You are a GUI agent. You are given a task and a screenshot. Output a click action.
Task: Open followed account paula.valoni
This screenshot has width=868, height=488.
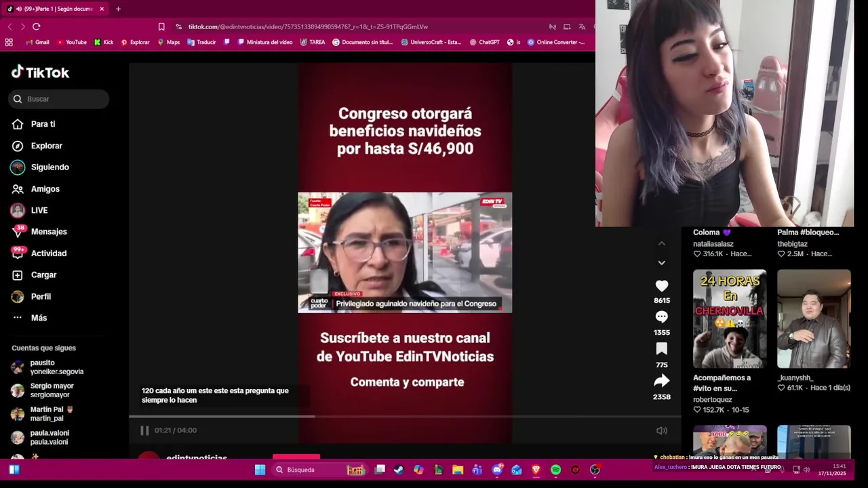coord(40,438)
